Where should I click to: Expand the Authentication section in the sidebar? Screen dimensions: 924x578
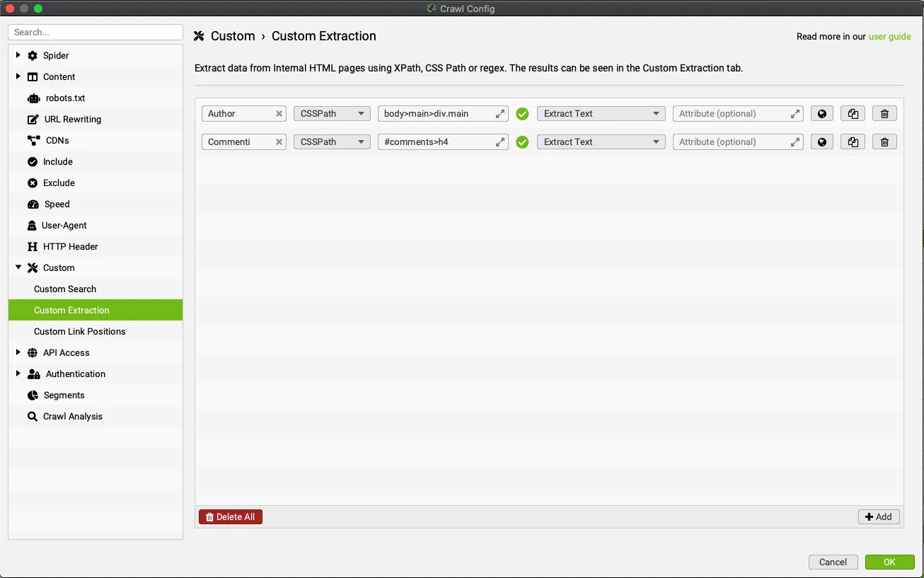[18, 374]
